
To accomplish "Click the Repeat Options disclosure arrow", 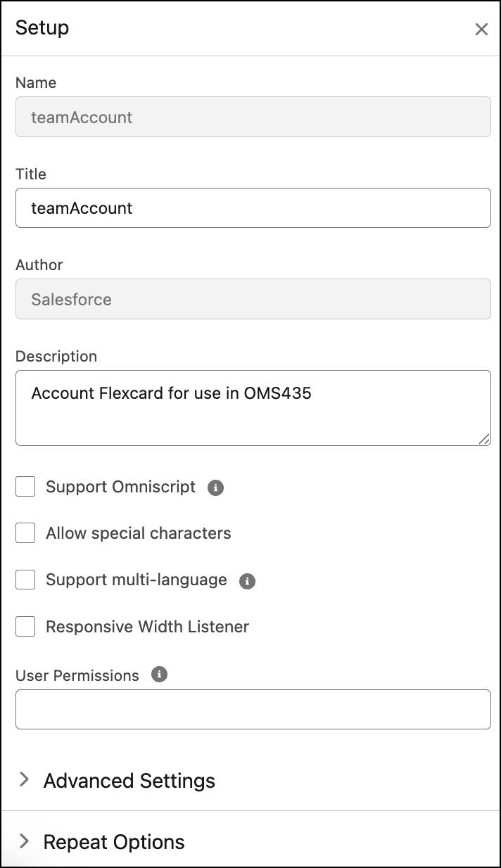I will pyautogui.click(x=25, y=841).
